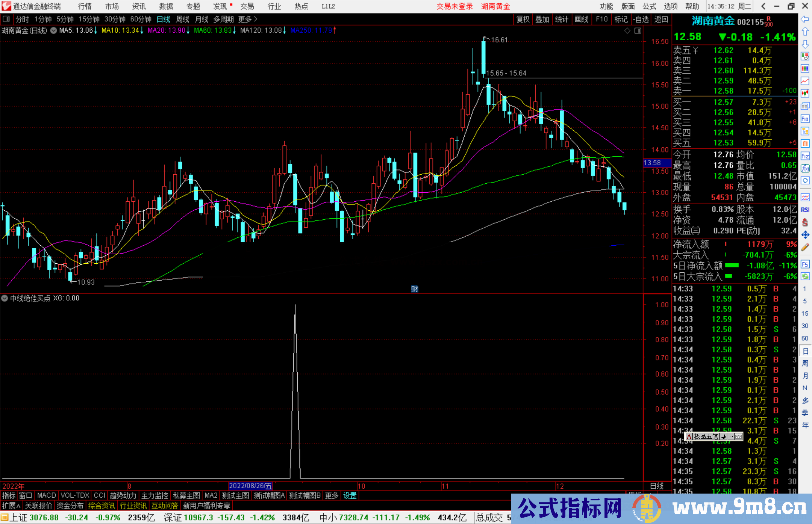Viewport: 812px width, 524px height.
Task: Open the 行情 menu
Action: [85, 6]
